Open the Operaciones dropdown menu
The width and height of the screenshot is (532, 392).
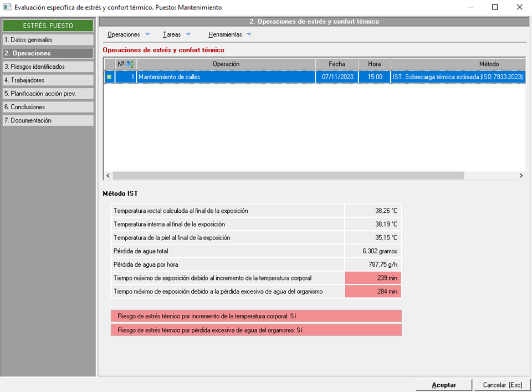pyautogui.click(x=128, y=34)
